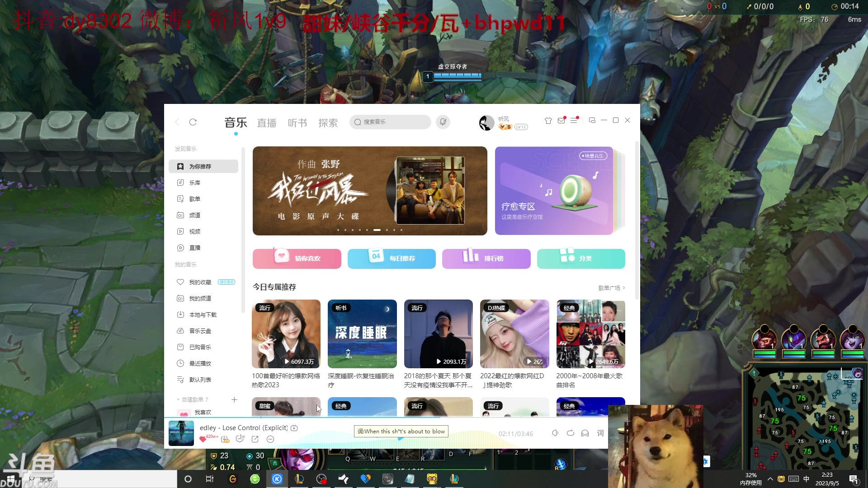Toggle the loop playback mode icon

(x=571, y=433)
